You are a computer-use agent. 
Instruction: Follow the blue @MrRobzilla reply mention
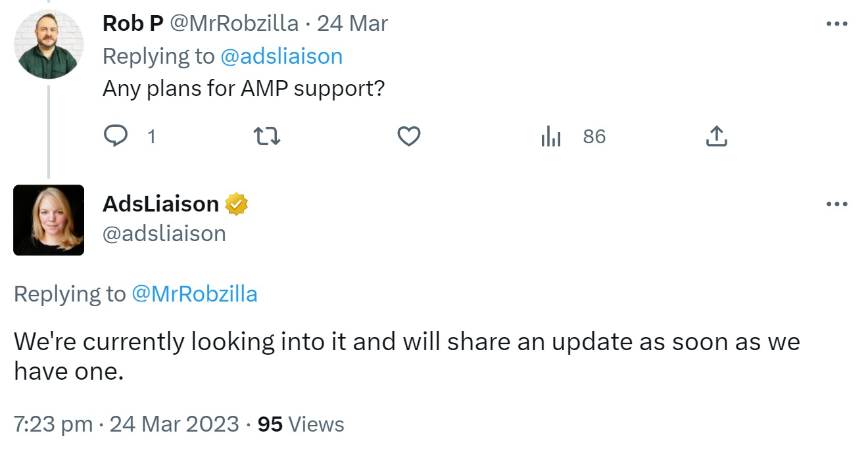point(195,294)
